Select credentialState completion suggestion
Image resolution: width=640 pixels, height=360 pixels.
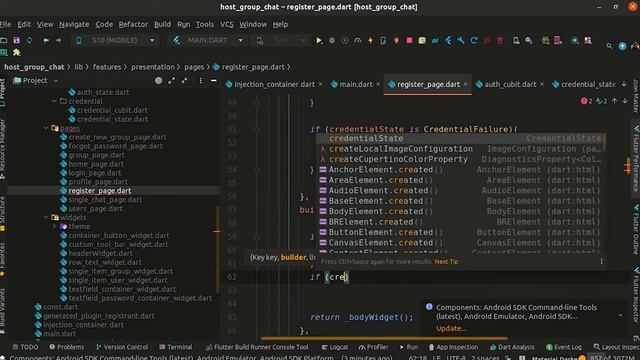[x=461, y=138]
